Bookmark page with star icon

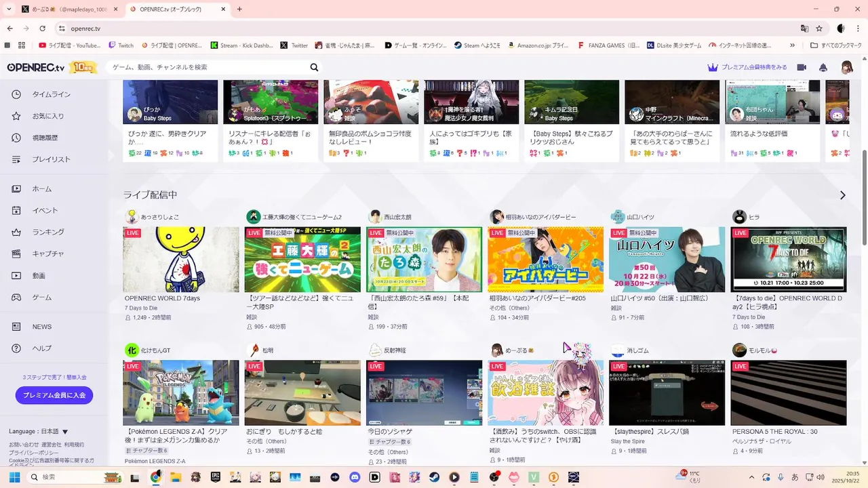point(819,28)
